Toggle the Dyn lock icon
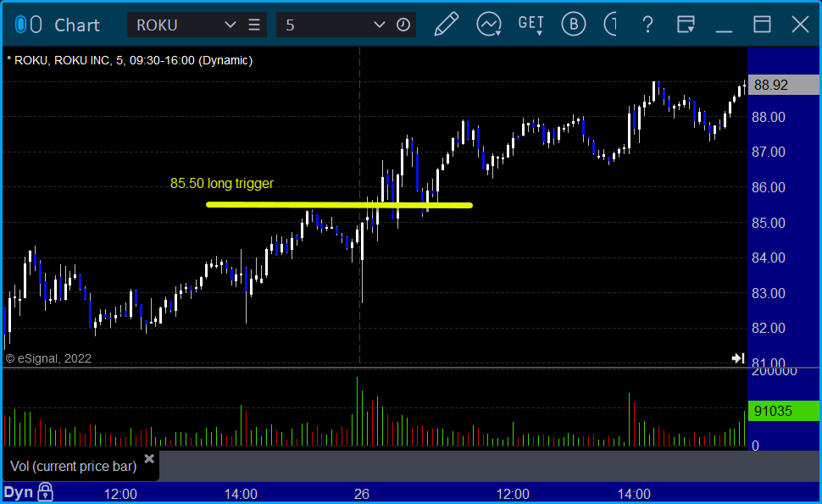Image resolution: width=822 pixels, height=504 pixels. pos(45,492)
